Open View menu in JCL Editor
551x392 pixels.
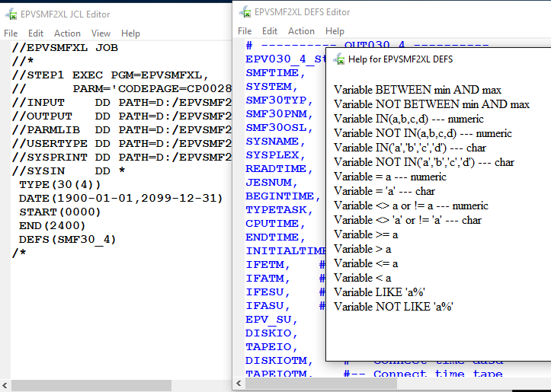[x=101, y=33]
